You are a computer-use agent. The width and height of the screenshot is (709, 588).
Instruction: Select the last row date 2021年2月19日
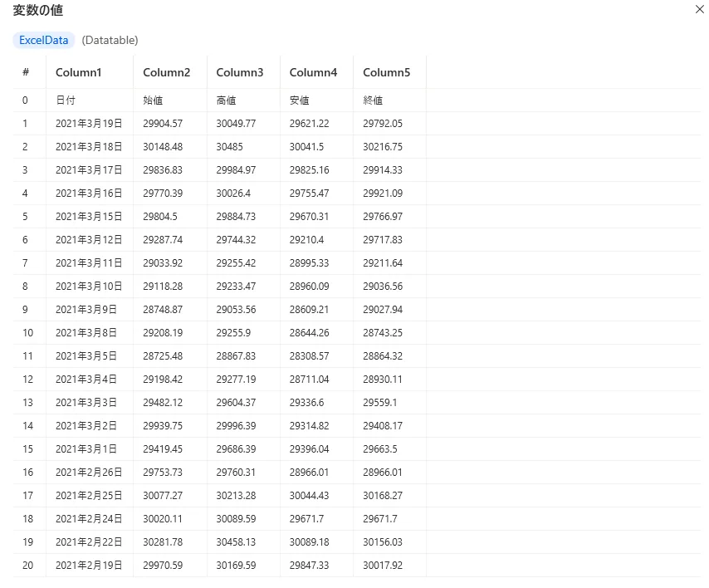89,566
